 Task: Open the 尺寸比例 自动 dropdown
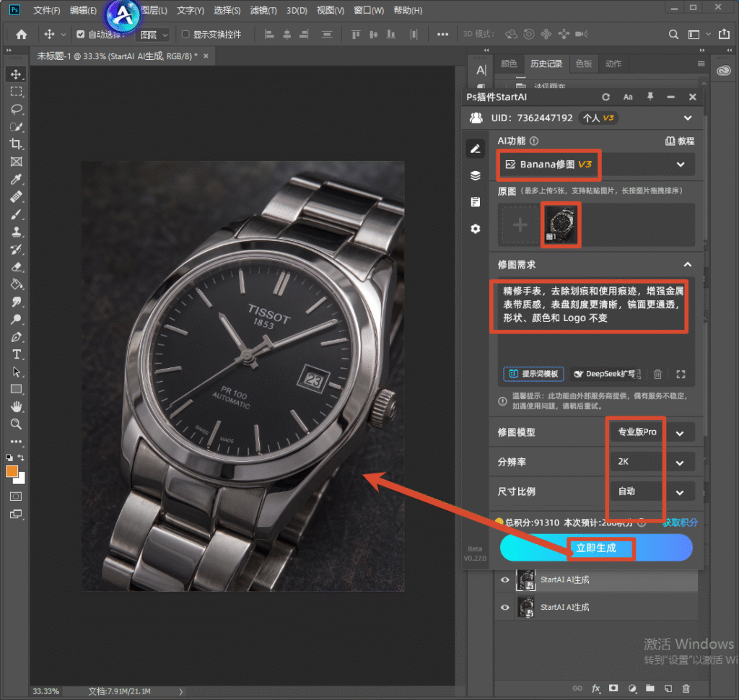tap(652, 491)
